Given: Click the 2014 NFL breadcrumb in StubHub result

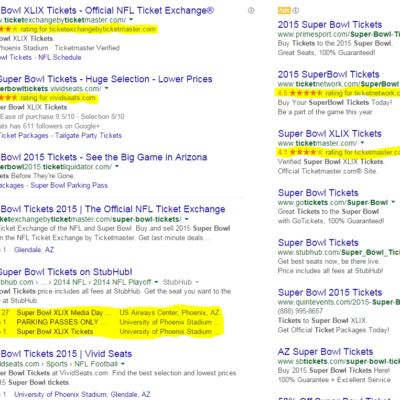Looking at the screenshot, I should pyautogui.click(x=70, y=282).
